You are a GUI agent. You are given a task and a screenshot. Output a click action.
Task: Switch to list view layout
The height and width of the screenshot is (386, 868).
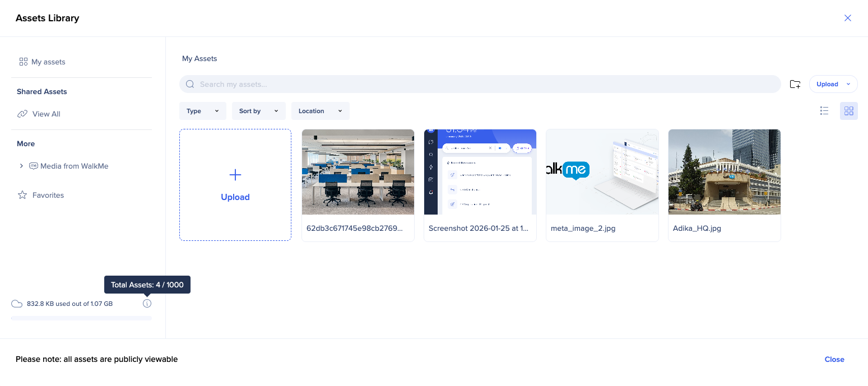click(x=824, y=111)
